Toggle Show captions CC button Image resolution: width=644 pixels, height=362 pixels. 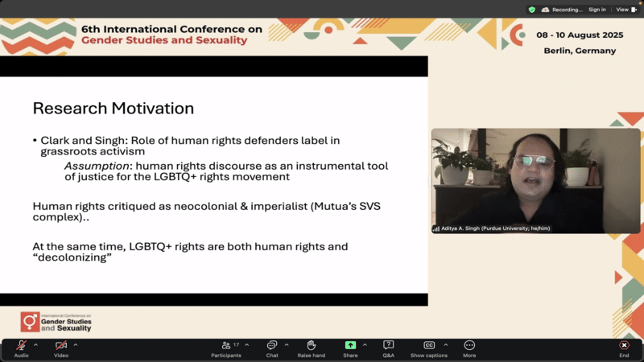[429, 345]
